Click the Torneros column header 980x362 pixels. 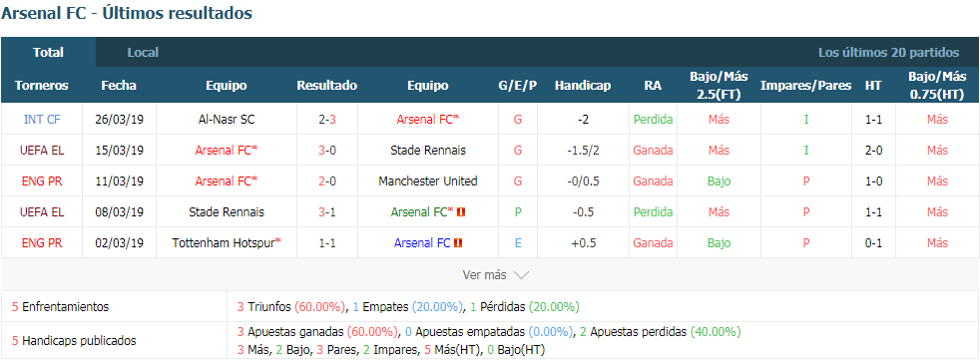tap(42, 86)
